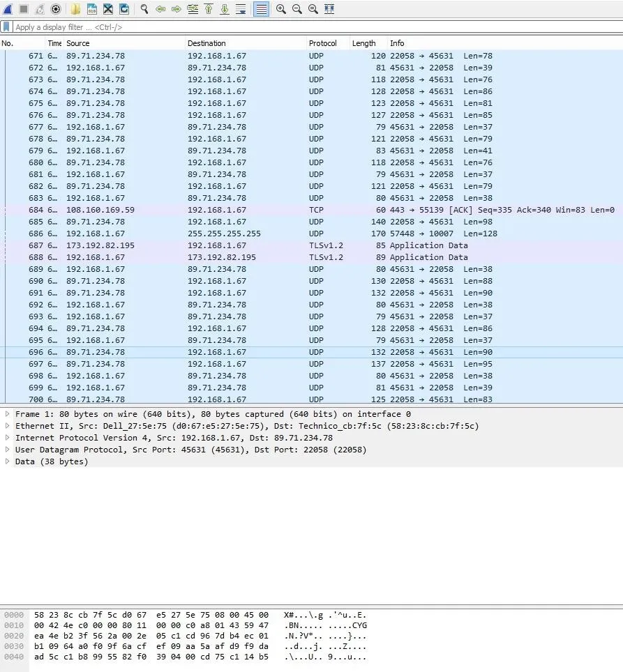The image size is (623, 672).
Task: Go to a specified packet number
Action: [193, 9]
